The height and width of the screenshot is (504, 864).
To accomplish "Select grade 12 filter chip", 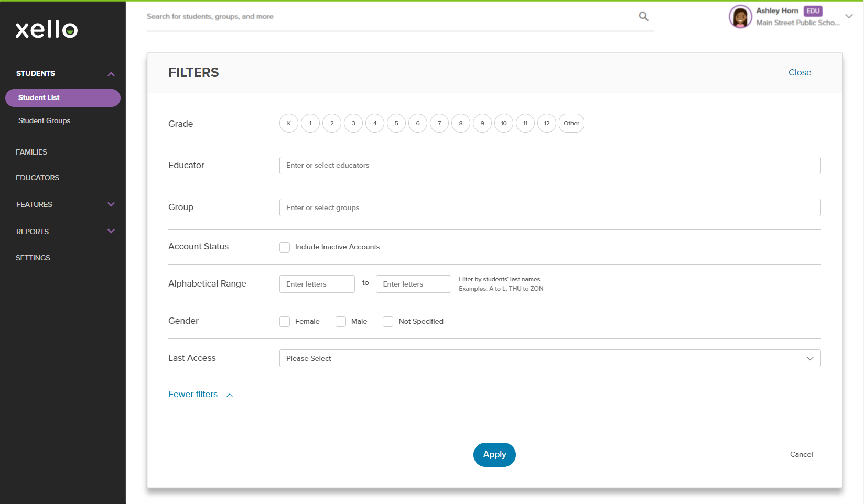I will 547,124.
